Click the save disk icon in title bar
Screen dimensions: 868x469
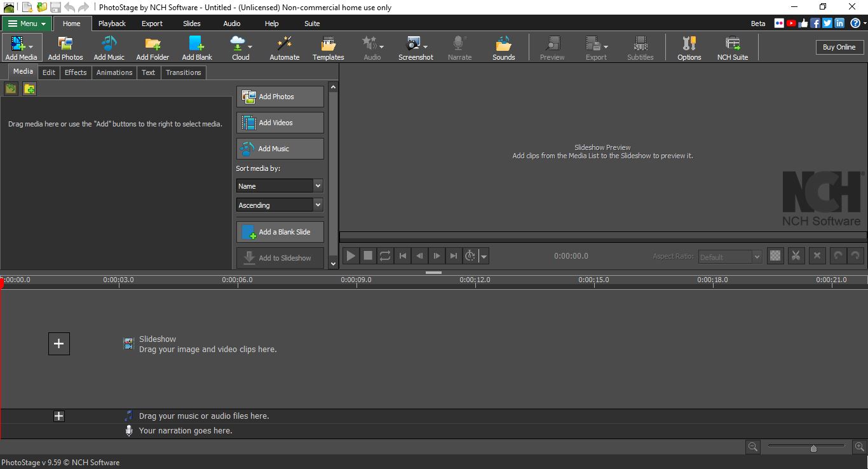coord(55,7)
